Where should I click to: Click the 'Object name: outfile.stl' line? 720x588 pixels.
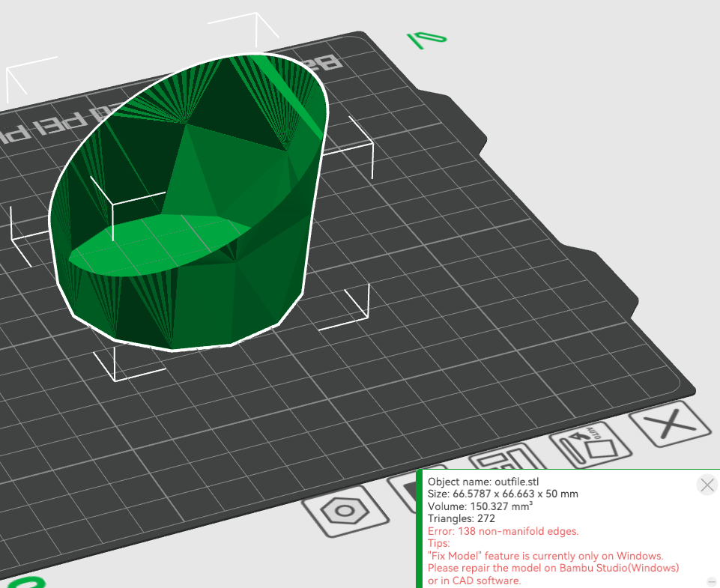[x=482, y=482]
